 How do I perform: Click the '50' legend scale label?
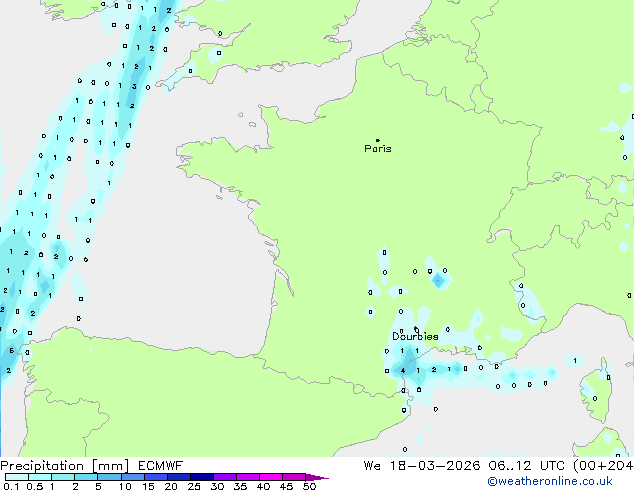(309, 486)
